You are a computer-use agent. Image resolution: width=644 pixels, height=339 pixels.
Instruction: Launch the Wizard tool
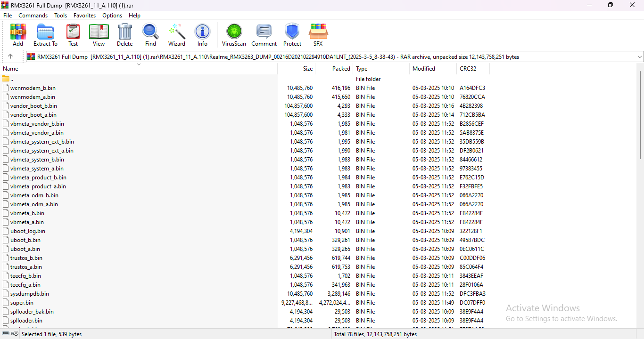pos(177,35)
